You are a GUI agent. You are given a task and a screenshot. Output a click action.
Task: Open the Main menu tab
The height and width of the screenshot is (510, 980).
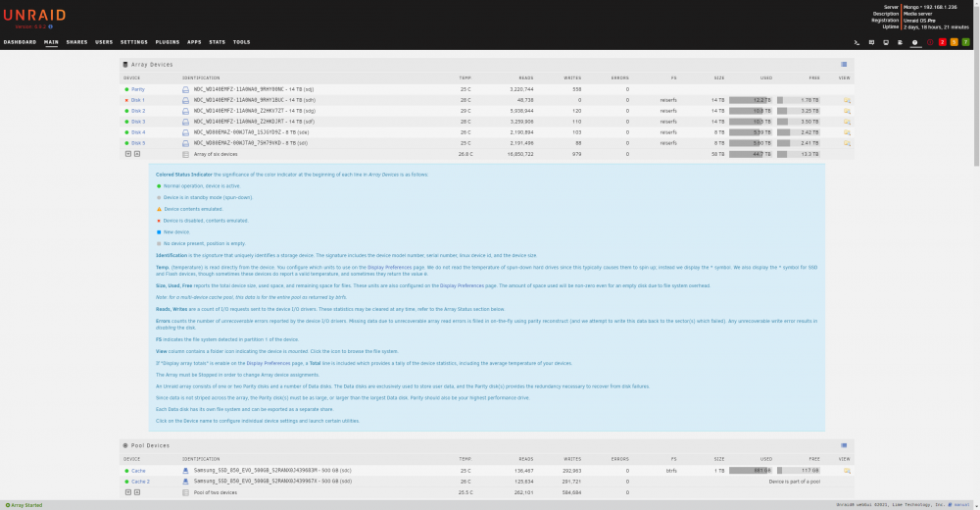click(x=51, y=42)
